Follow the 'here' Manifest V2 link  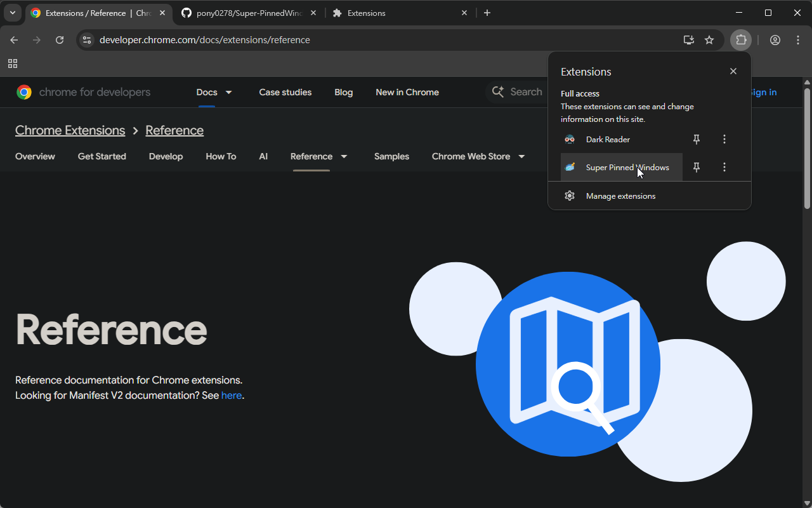tap(232, 395)
